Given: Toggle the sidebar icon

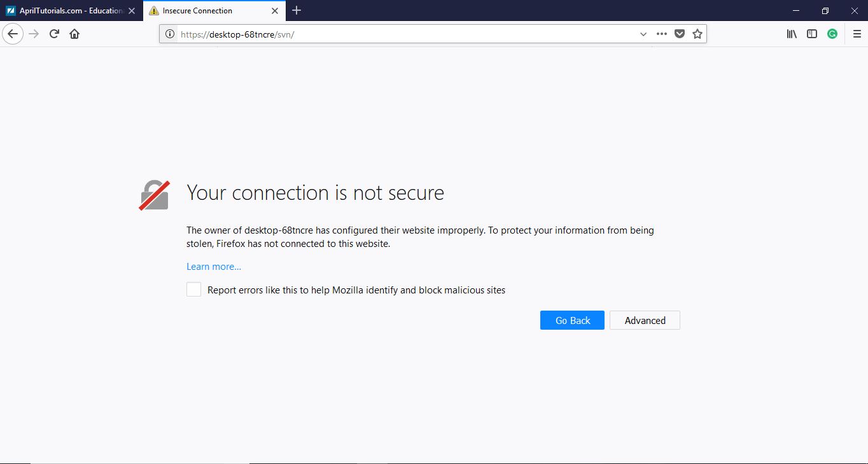Looking at the screenshot, I should 812,34.
